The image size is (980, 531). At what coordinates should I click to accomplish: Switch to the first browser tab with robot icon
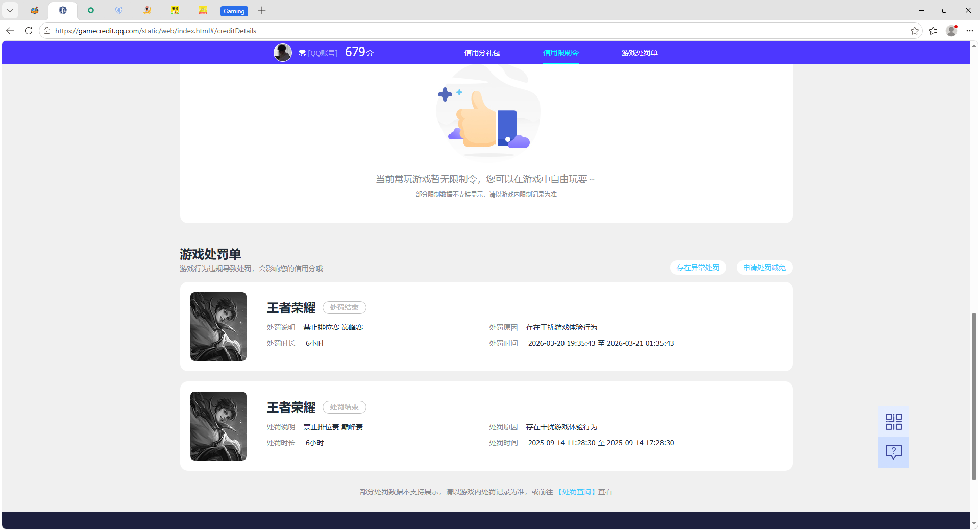[35, 10]
